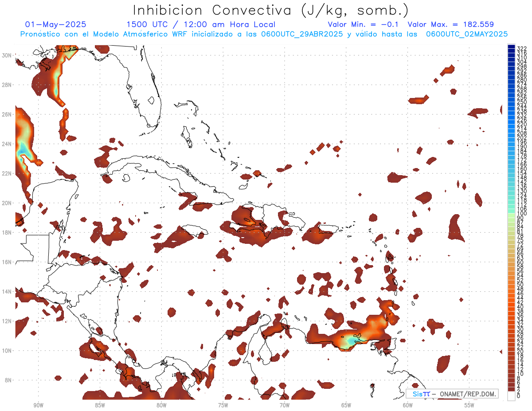Click the pale green colorbar swatch beside 100
Screen dimensions: 532x411
coord(511,216)
